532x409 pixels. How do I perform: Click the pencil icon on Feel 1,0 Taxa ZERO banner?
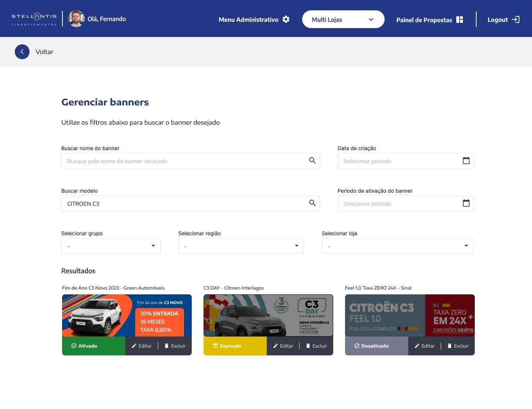[x=417, y=346]
